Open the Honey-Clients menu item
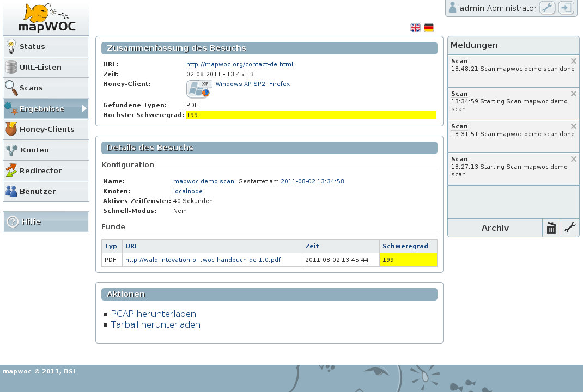Image resolution: width=583 pixels, height=392 pixels. [x=46, y=129]
